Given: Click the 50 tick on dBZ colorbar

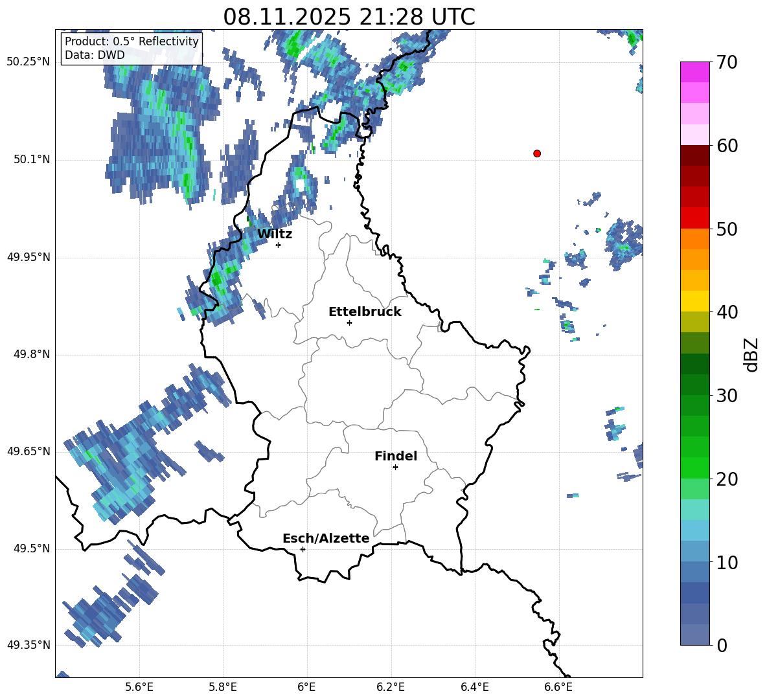Looking at the screenshot, I should tap(727, 229).
